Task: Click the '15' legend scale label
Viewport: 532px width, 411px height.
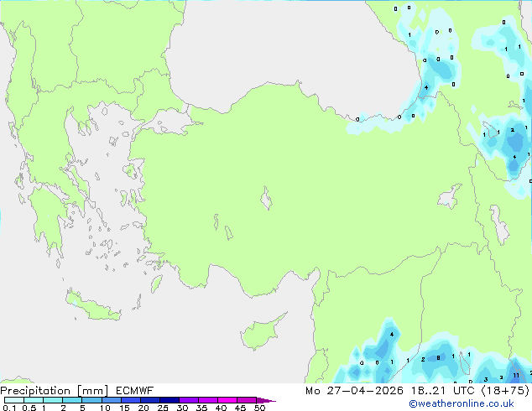Action: (x=124, y=408)
